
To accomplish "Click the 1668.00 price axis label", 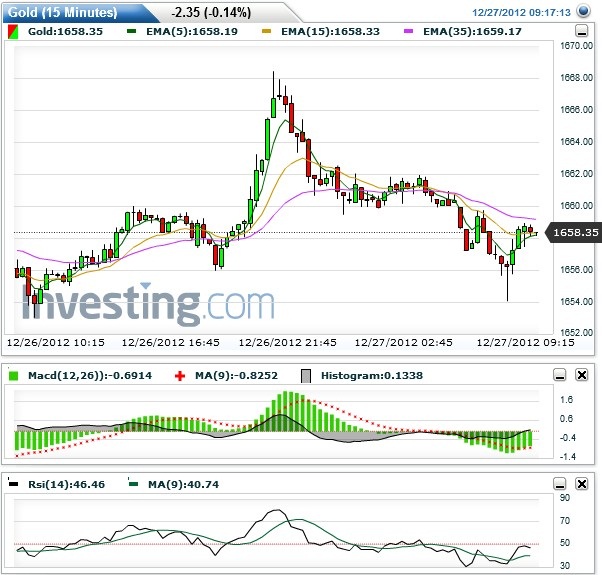I will [x=576, y=78].
